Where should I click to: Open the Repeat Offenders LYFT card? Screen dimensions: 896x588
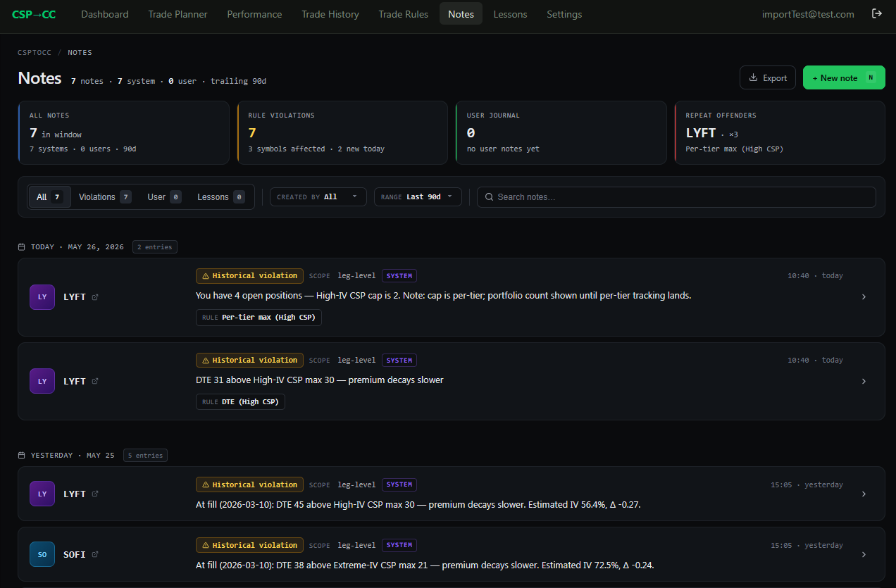click(780, 132)
